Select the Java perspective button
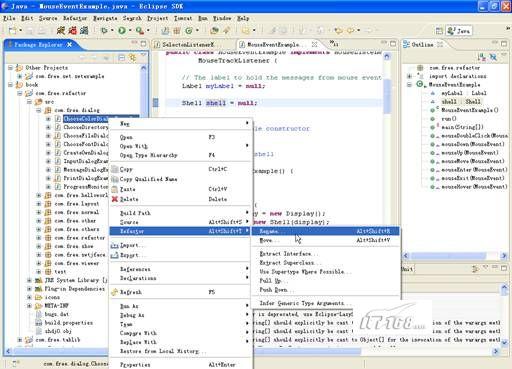 click(x=459, y=31)
